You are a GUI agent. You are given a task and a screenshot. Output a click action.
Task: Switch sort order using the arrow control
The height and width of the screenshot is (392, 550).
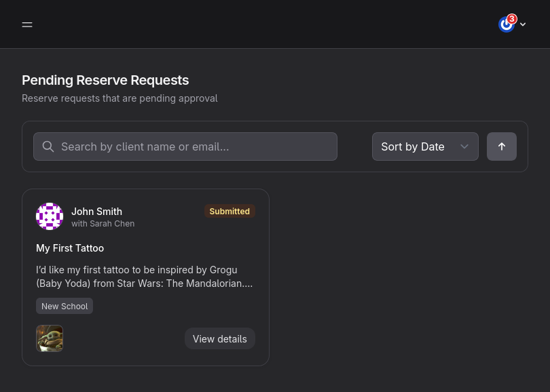502,146
